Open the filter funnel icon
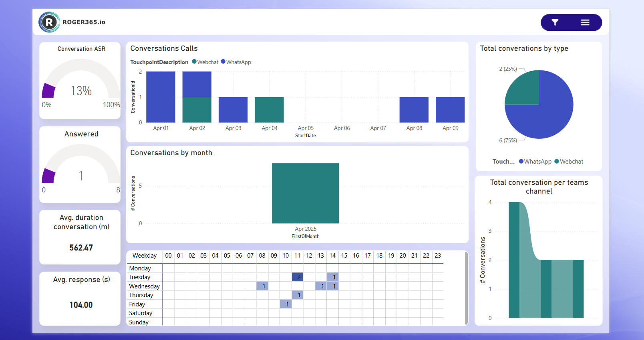This screenshot has height=340, width=644. tap(555, 22)
